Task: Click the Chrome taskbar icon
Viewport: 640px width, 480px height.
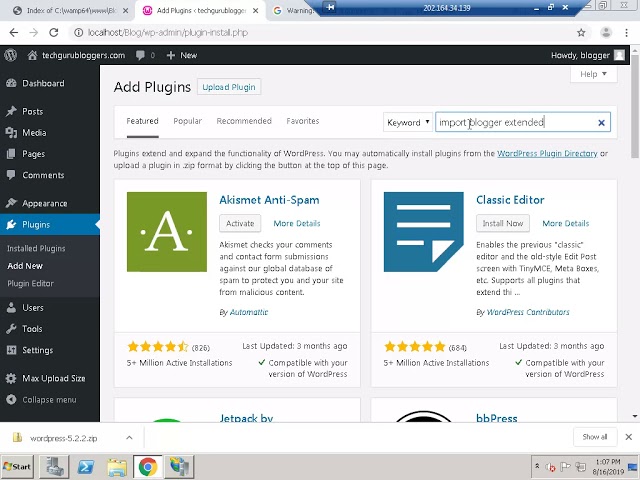Action: [148, 467]
